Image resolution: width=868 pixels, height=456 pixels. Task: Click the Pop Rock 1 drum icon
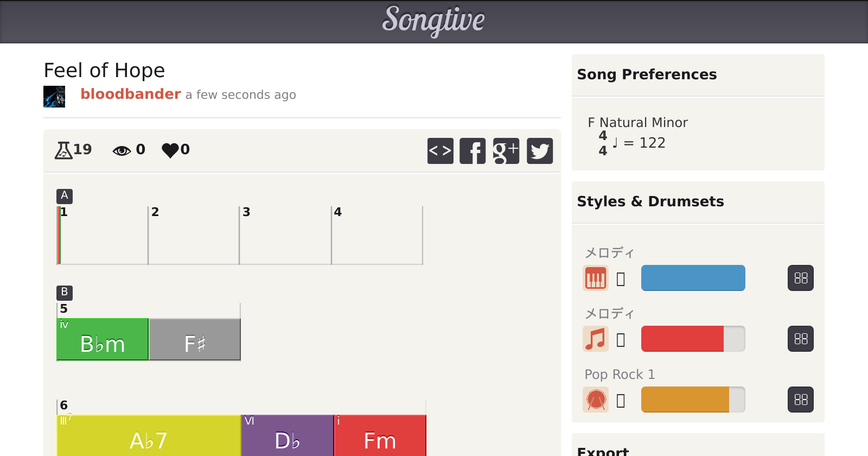595,400
